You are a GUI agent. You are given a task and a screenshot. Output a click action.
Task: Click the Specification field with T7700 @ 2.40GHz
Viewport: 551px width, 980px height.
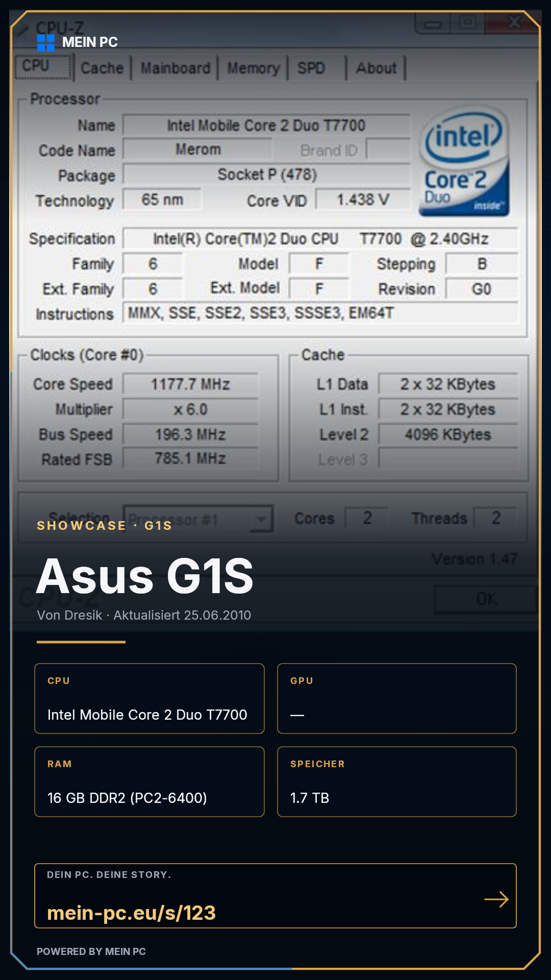(320, 239)
